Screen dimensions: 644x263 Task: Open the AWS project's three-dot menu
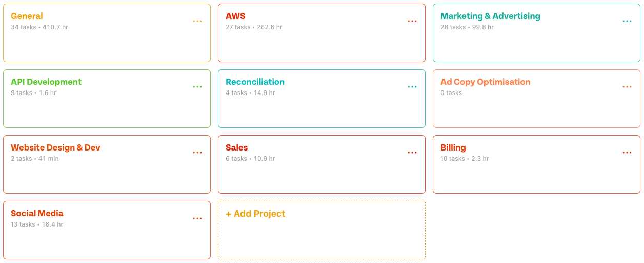[412, 21]
